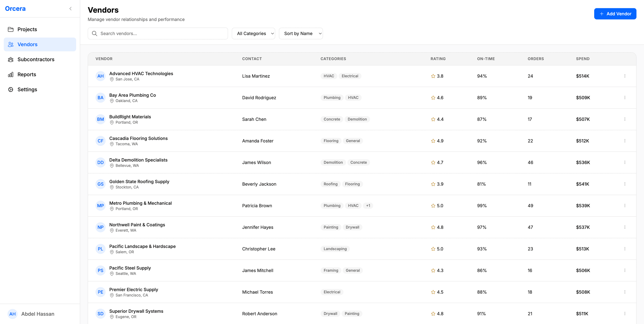The height and width of the screenshot is (324, 644).
Task: Open the three-dot menu for Superior Drywall Systems
Action: [x=625, y=313]
